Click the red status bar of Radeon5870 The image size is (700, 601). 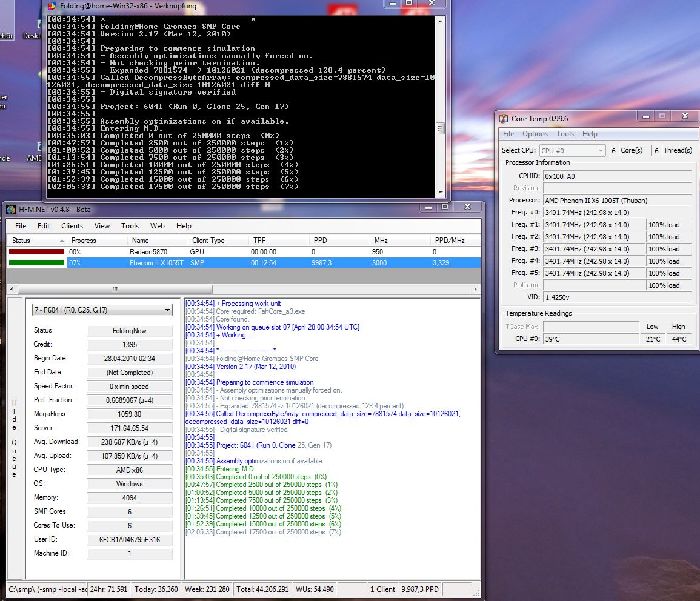click(36, 251)
